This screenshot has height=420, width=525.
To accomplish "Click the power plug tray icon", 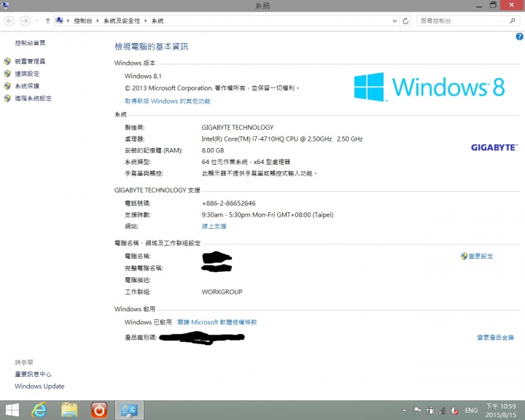I will coord(430,411).
